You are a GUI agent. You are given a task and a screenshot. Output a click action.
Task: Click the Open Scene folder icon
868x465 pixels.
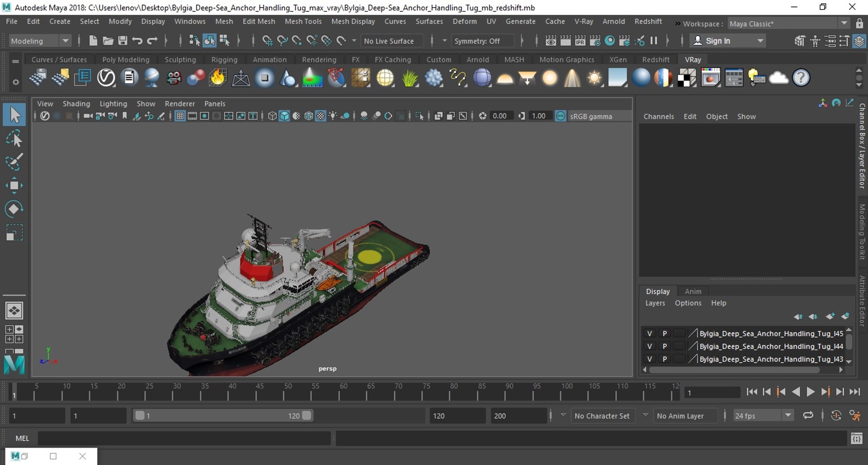[108, 41]
